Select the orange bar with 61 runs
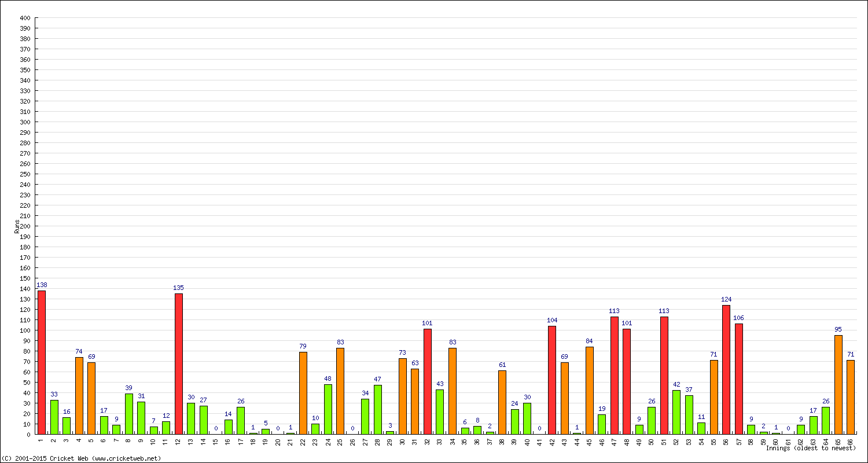The height and width of the screenshot is (463, 868). [502, 403]
